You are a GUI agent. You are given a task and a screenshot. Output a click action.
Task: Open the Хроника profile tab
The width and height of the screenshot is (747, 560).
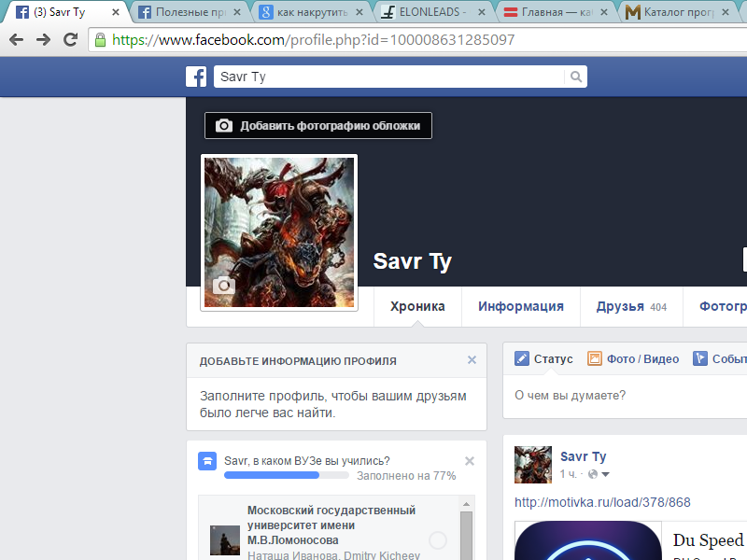click(417, 306)
